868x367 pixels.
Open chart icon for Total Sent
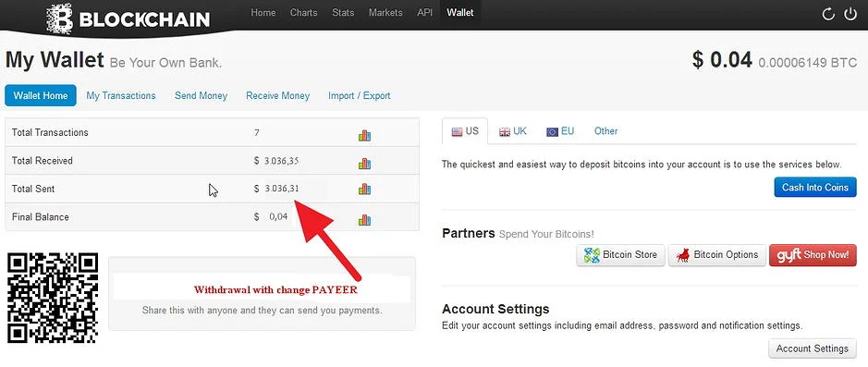[x=364, y=190]
